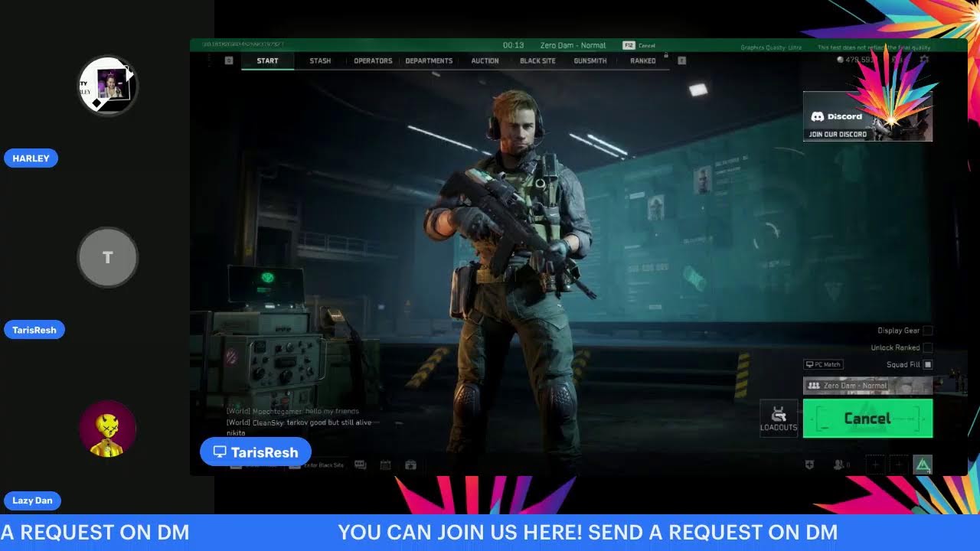Viewport: 980px width, 551px height.
Task: Open the settings gear icon
Action: tap(924, 59)
